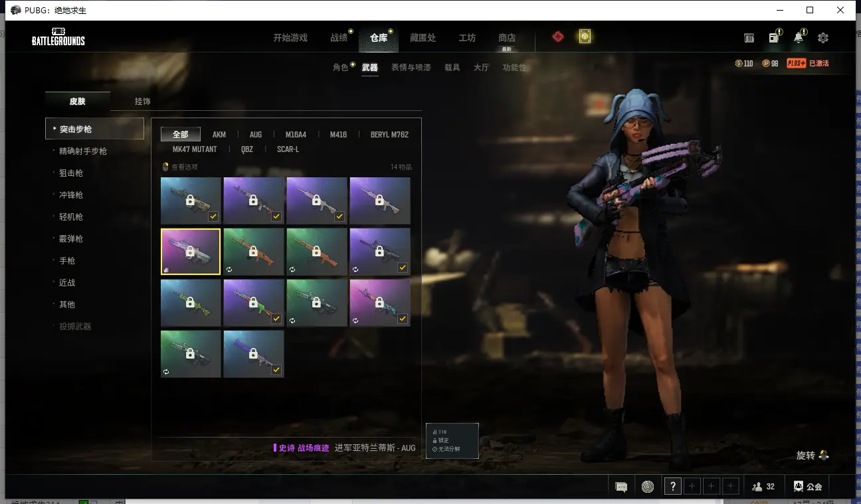
Task: Open the locker-style icon left of the news icon
Action: 749,38
